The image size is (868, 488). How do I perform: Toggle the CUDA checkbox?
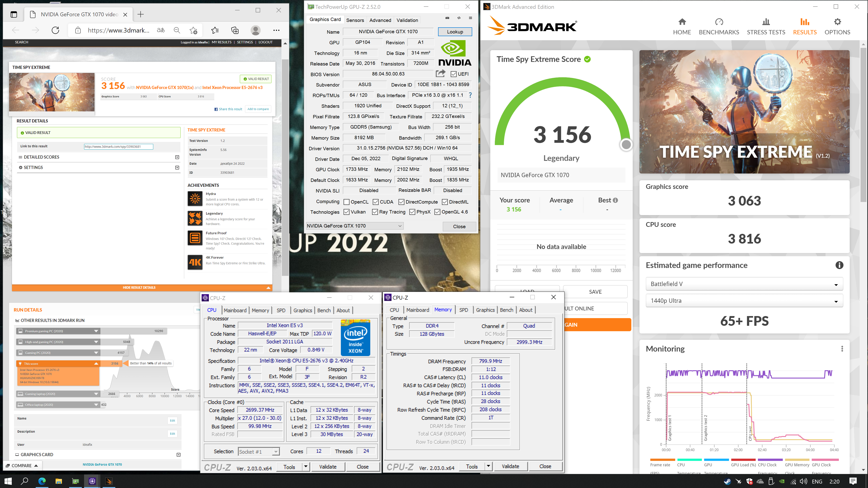pos(375,202)
